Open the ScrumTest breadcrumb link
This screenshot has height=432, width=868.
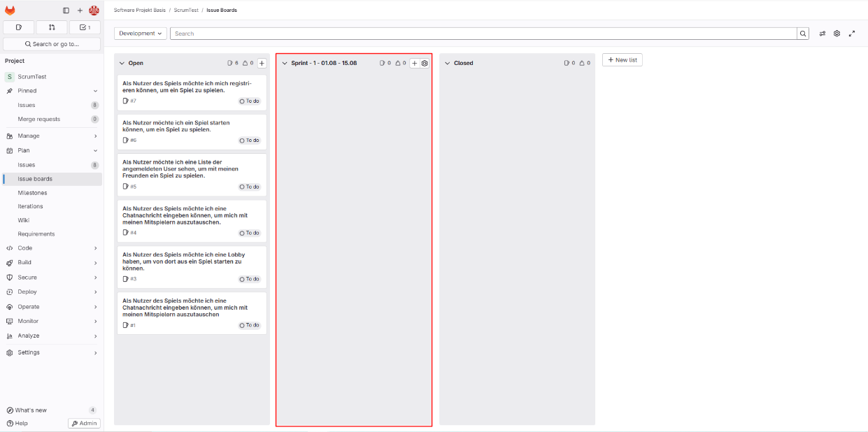coord(187,10)
